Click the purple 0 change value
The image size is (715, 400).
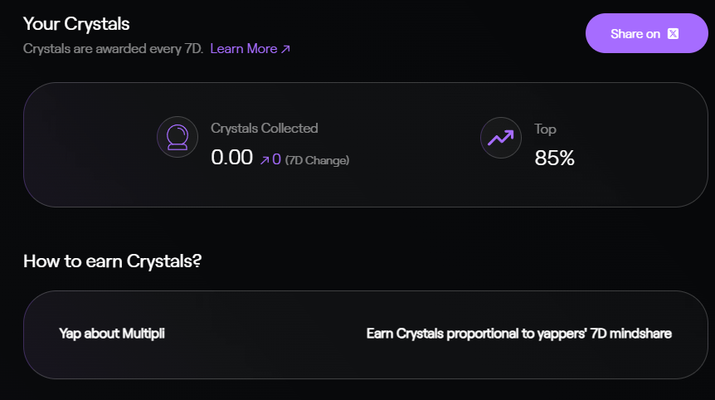(x=276, y=159)
